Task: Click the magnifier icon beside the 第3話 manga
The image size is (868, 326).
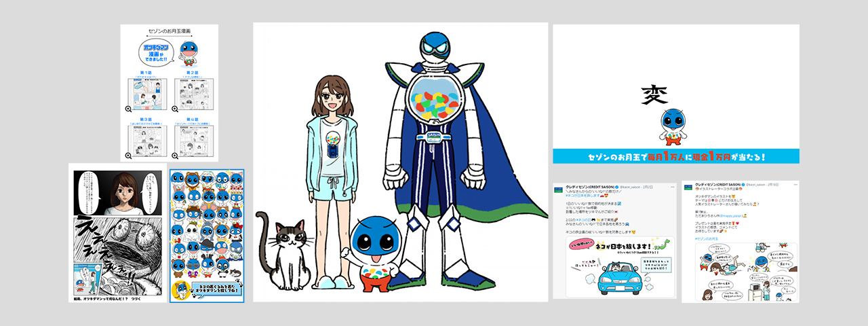Action: coord(128,156)
